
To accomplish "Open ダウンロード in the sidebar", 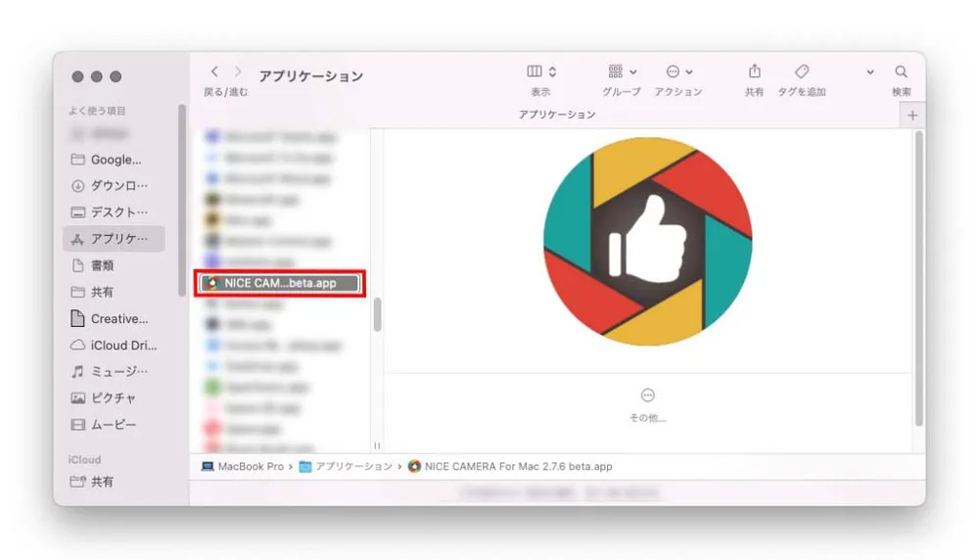I will point(114,186).
